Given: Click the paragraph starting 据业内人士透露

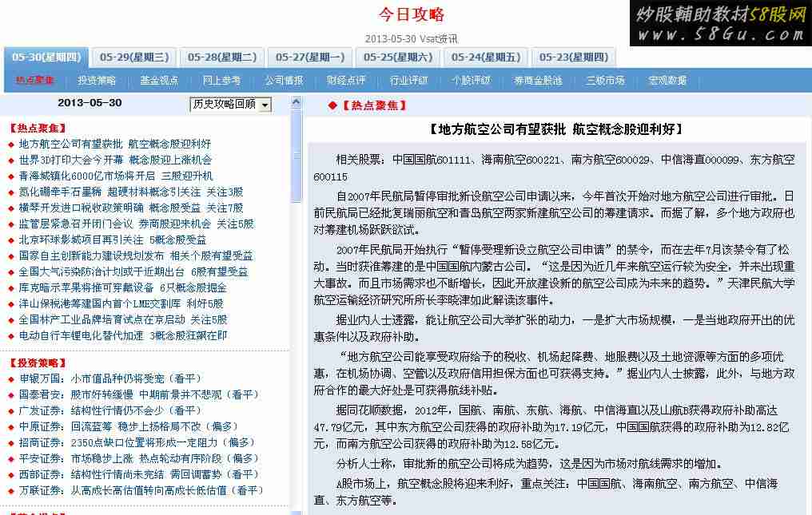Looking at the screenshot, I should (x=554, y=328).
